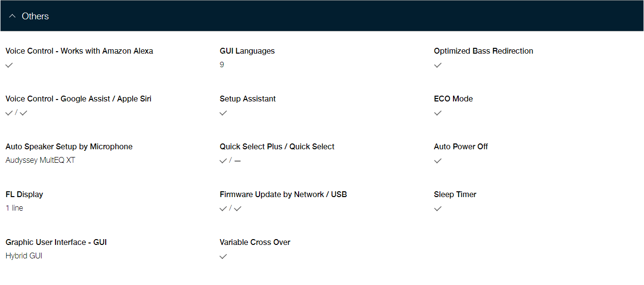Image resolution: width=644 pixels, height=285 pixels.
Task: Click the Hybrid GUI value text
Action: 24,256
